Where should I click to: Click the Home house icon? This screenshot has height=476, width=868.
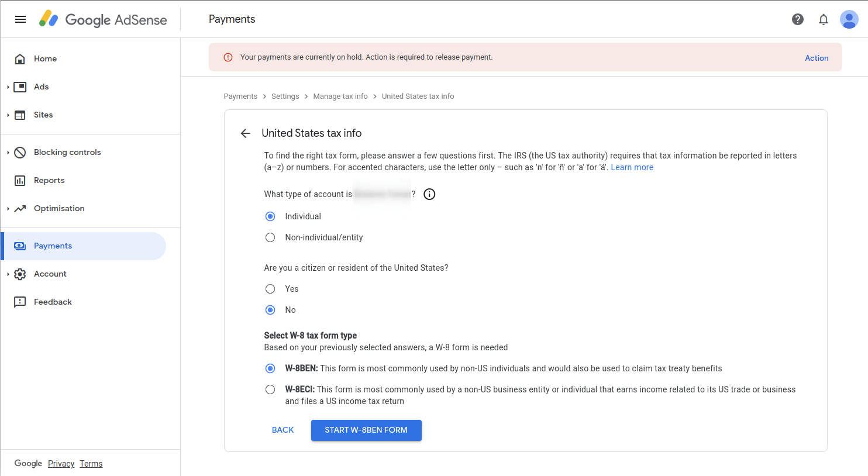[x=20, y=58]
